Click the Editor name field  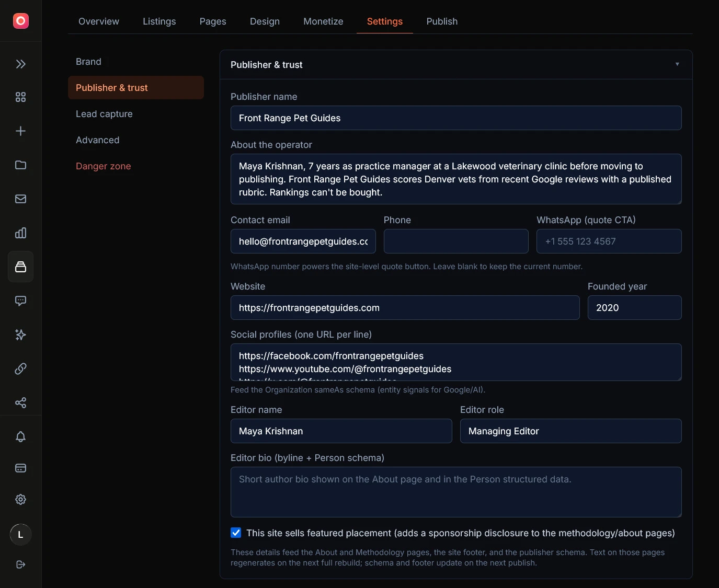341,431
